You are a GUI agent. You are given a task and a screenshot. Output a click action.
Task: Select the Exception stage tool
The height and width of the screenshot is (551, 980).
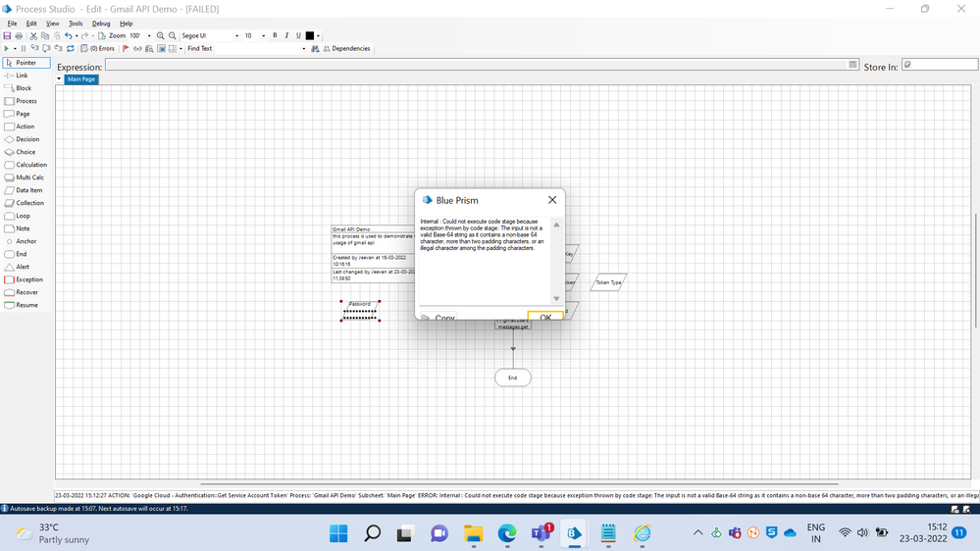[x=28, y=279]
